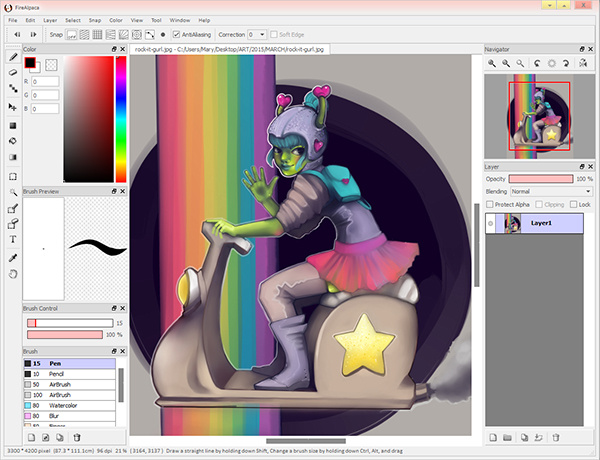Undock the Navigator panel

pos(582,49)
